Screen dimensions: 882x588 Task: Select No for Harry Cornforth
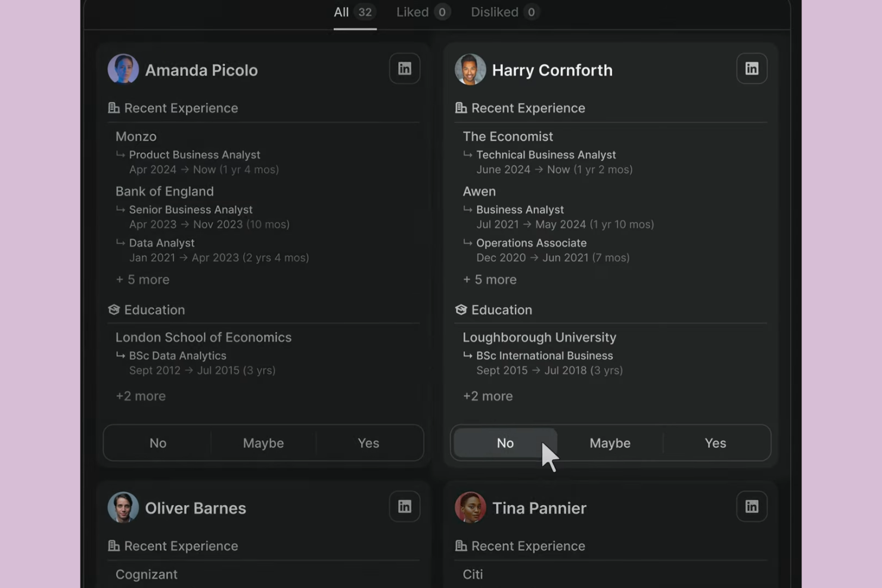(x=505, y=443)
